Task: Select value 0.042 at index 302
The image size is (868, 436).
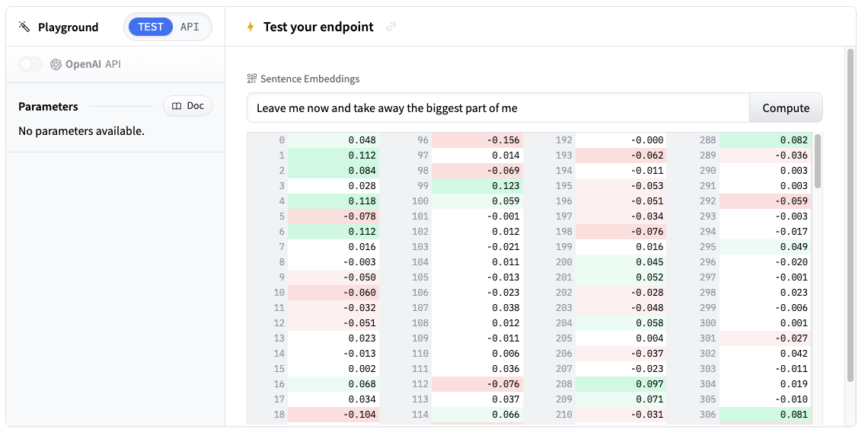Action: 765,354
